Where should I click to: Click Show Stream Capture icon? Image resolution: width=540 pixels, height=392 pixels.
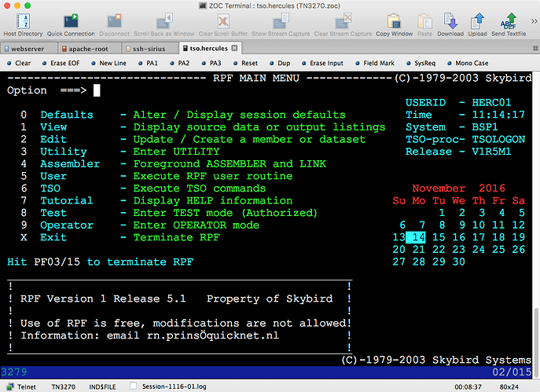click(281, 21)
